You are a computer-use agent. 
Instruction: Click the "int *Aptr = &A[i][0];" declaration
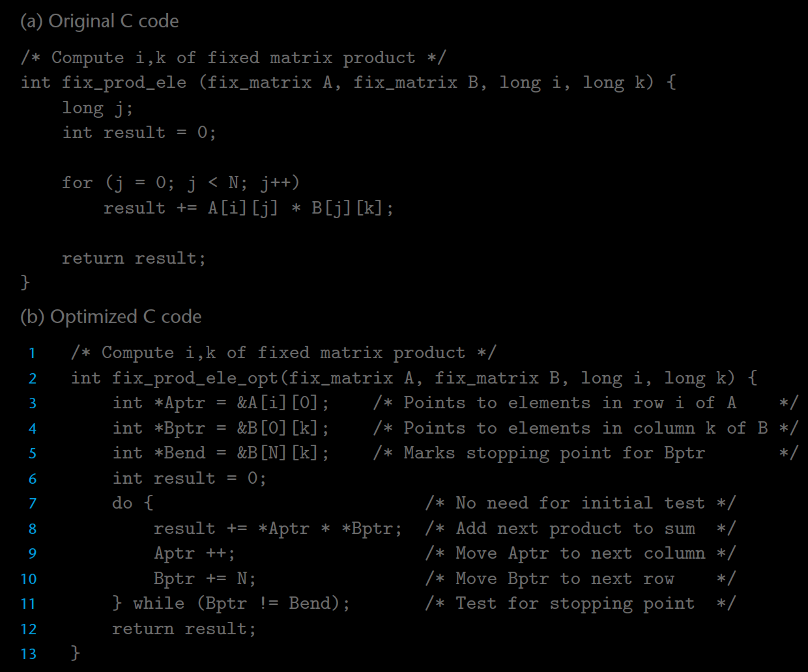tap(221, 403)
